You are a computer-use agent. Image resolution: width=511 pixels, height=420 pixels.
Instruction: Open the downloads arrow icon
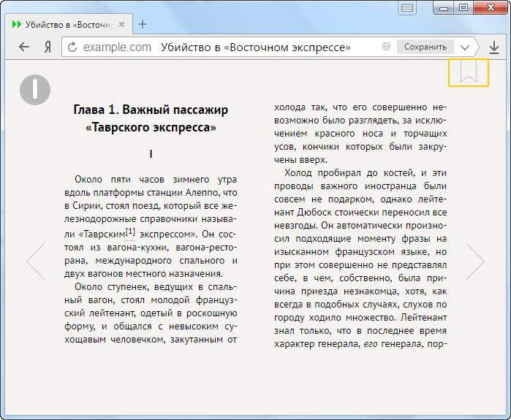pyautogui.click(x=494, y=47)
